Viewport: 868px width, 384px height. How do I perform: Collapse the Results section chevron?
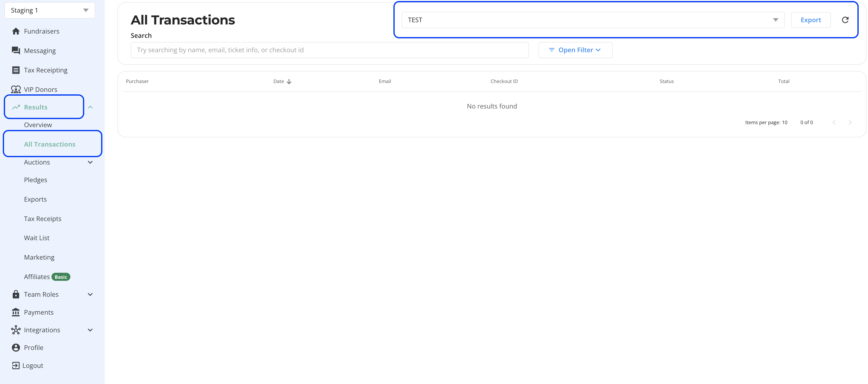coord(90,107)
